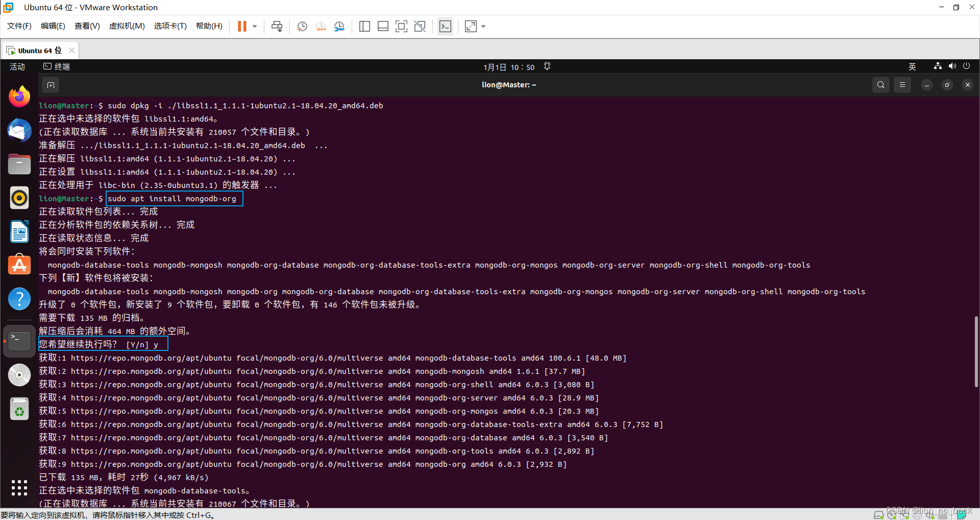Expand the power options dropdown arrow

tap(255, 26)
